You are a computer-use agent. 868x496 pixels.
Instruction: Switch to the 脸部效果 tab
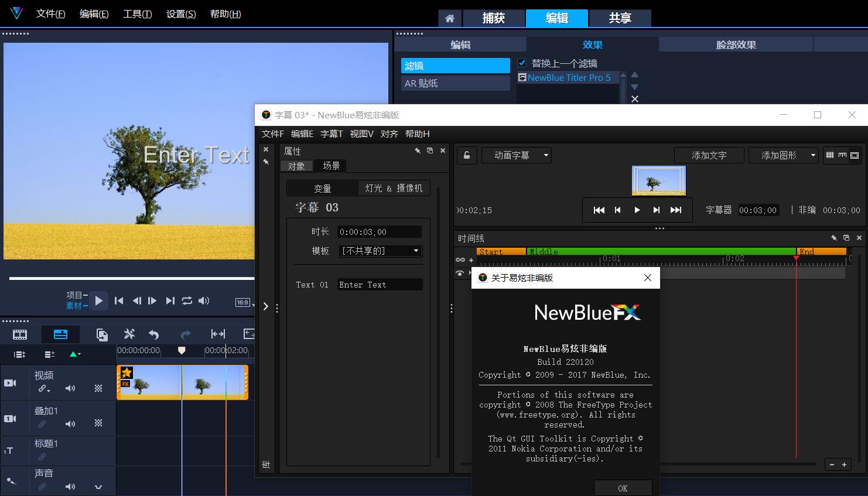pyautogui.click(x=736, y=45)
